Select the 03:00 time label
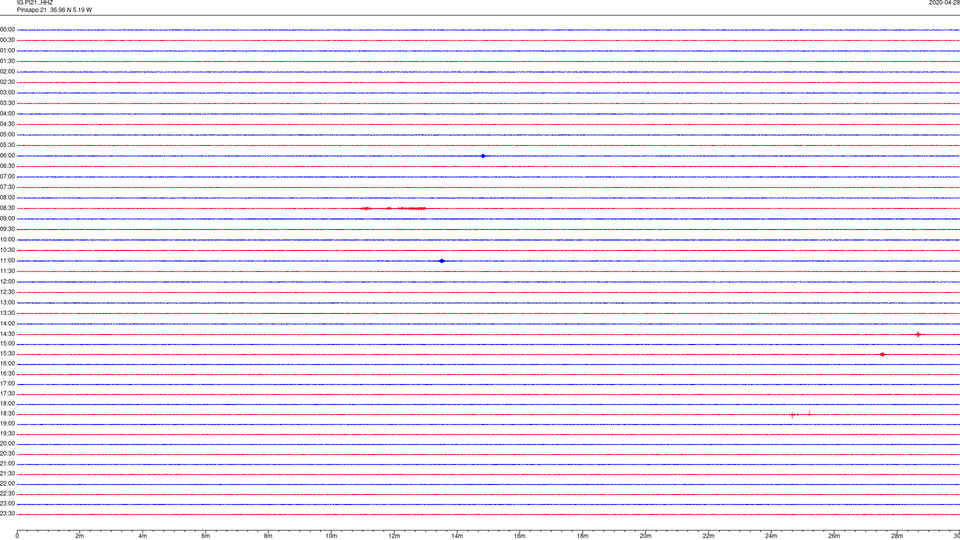 [7, 92]
